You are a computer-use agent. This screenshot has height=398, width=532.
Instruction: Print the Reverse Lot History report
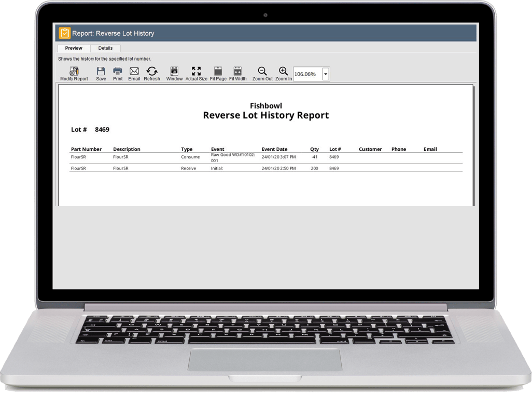(118, 74)
